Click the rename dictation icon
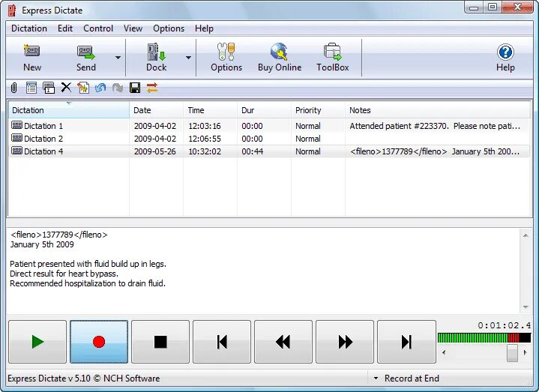Screen dimensions: 539x392 click(x=49, y=88)
